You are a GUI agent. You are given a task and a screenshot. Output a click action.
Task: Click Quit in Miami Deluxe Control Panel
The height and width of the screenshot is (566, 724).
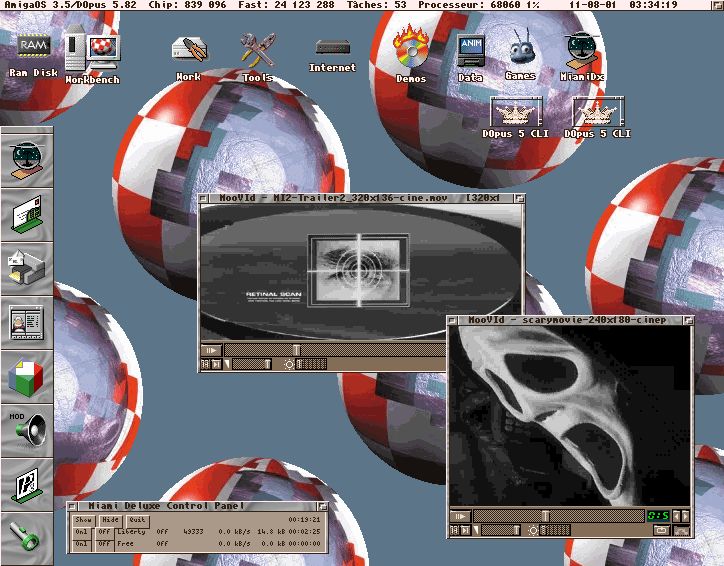tap(137, 520)
